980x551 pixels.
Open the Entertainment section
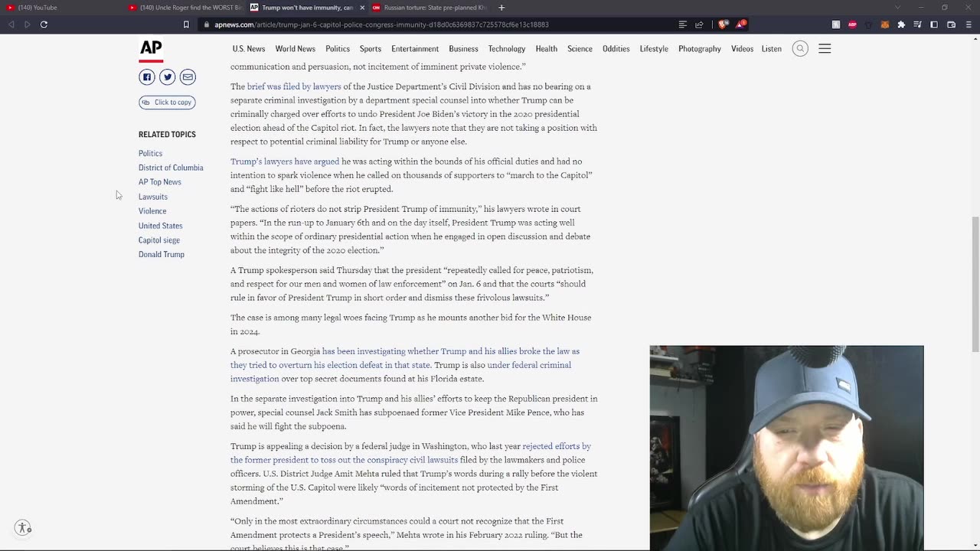(x=415, y=49)
